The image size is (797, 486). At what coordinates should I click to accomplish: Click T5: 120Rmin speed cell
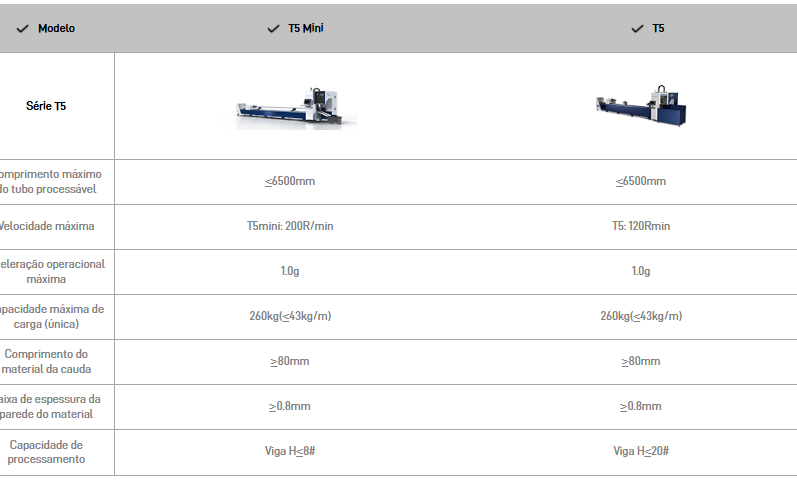point(641,226)
